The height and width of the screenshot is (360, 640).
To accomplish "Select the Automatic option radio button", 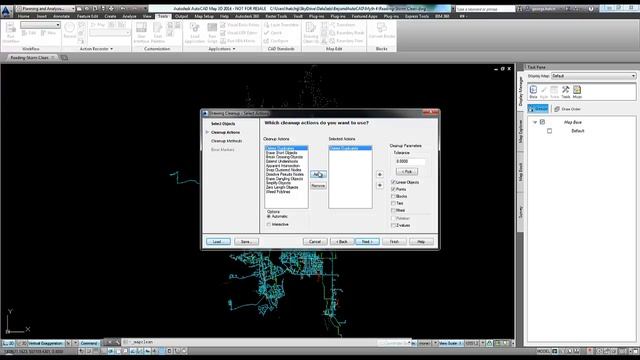I will coord(269,216).
